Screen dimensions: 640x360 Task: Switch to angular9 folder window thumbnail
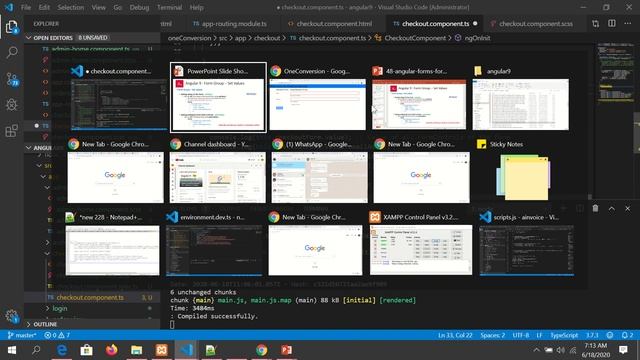(520, 97)
